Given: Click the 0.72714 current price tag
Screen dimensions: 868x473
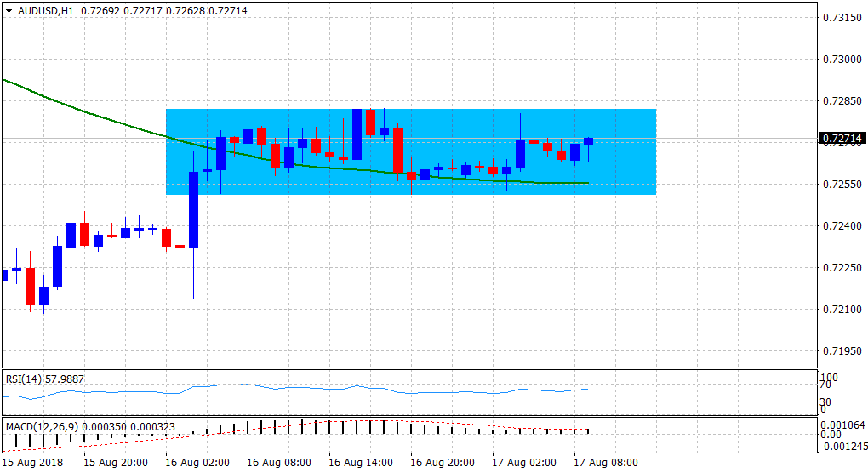Looking at the screenshot, I should pyautogui.click(x=841, y=139).
